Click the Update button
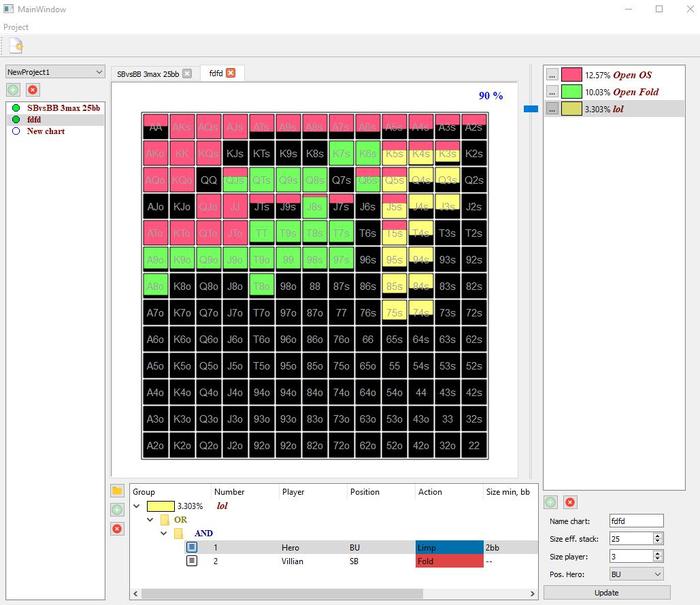Image resolution: width=700 pixels, height=605 pixels. pos(606,592)
